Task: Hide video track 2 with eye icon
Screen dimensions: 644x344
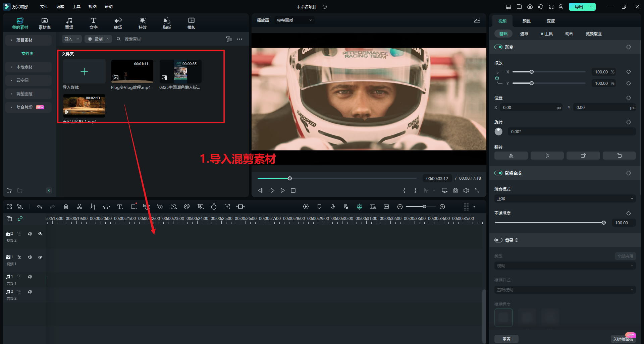Action: pos(40,234)
